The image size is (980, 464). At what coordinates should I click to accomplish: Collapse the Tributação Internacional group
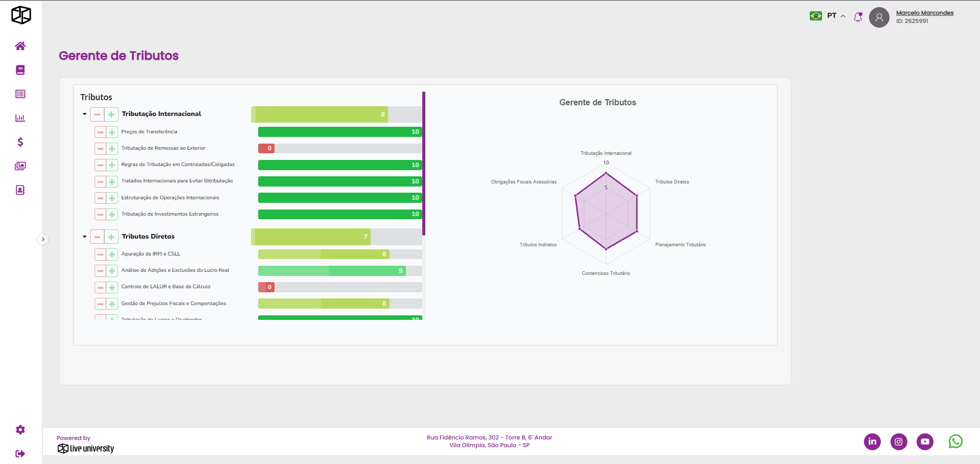coord(85,114)
